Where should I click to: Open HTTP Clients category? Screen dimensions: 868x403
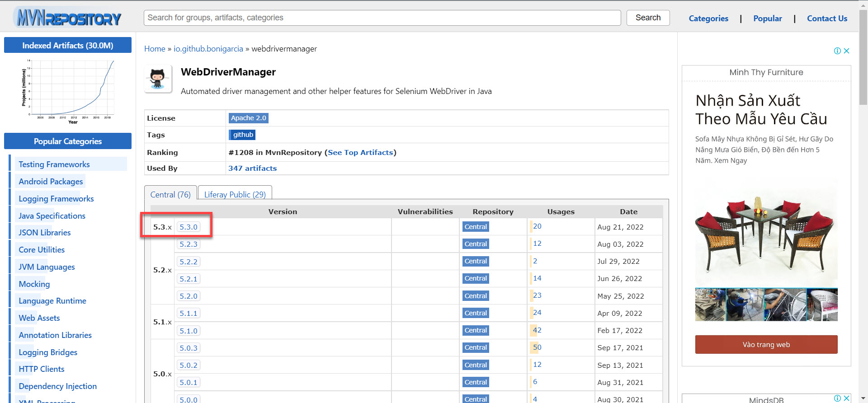tap(42, 369)
